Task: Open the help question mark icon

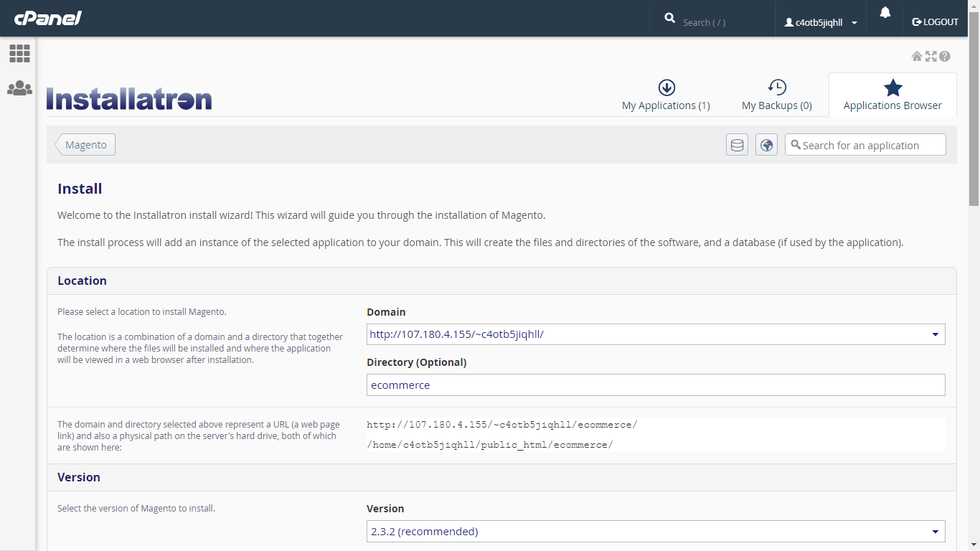Action: 945,56
